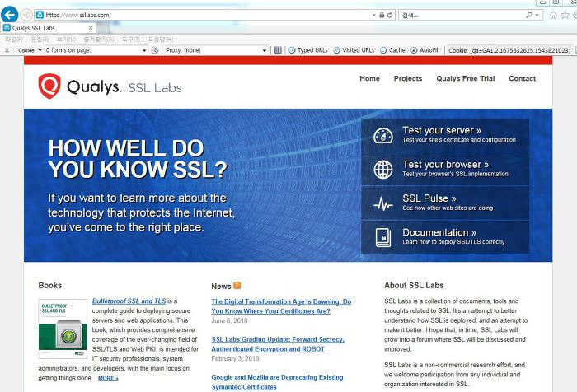Open the 보기(V) menu

click(x=66, y=39)
